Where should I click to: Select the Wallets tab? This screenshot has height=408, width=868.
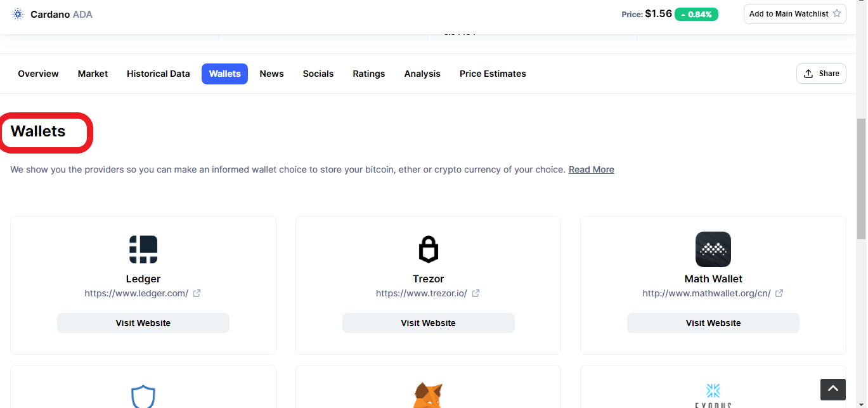(224, 74)
